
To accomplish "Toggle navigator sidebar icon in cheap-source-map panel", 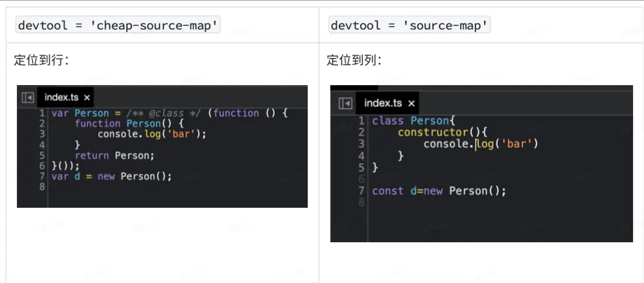I will click(28, 97).
